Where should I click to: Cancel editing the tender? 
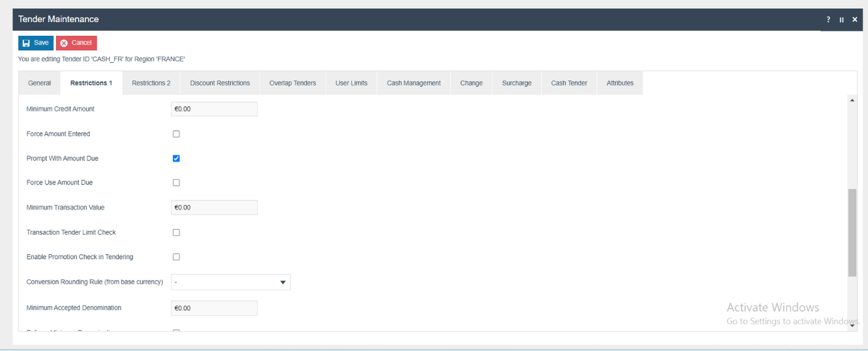76,43
